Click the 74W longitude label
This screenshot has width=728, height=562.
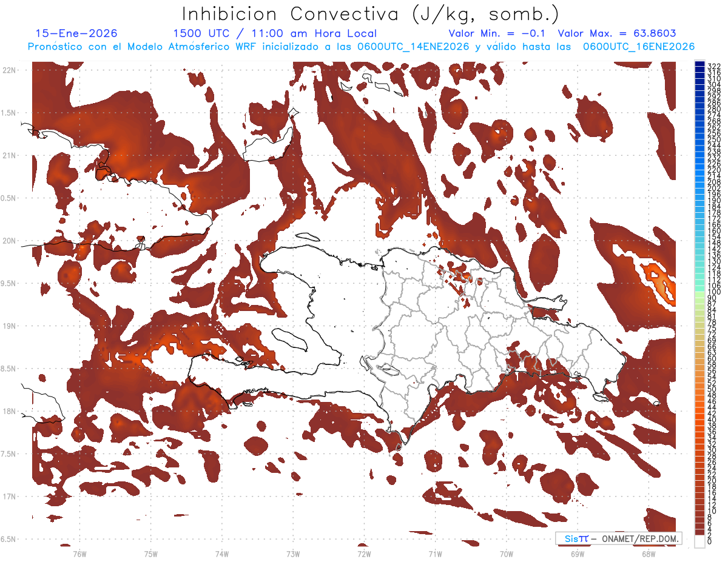click(x=222, y=554)
